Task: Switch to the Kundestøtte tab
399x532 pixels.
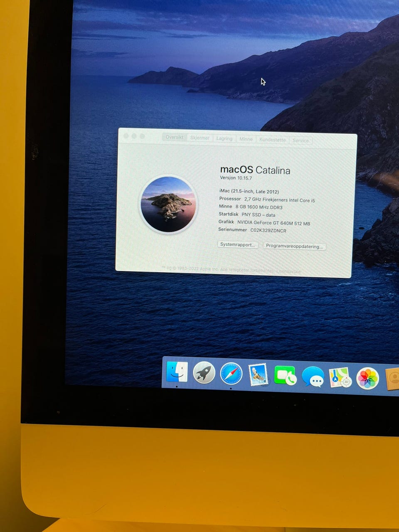Action: click(273, 140)
